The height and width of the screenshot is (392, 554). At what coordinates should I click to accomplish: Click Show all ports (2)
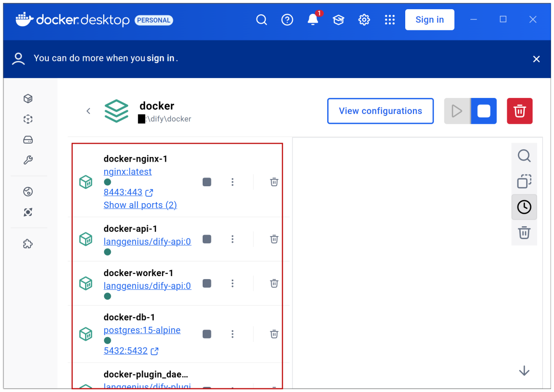(x=140, y=205)
